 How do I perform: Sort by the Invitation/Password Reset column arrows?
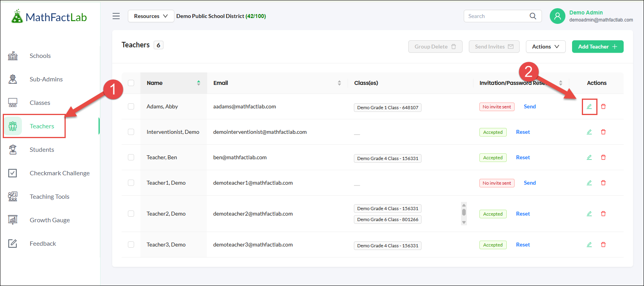pos(561,83)
